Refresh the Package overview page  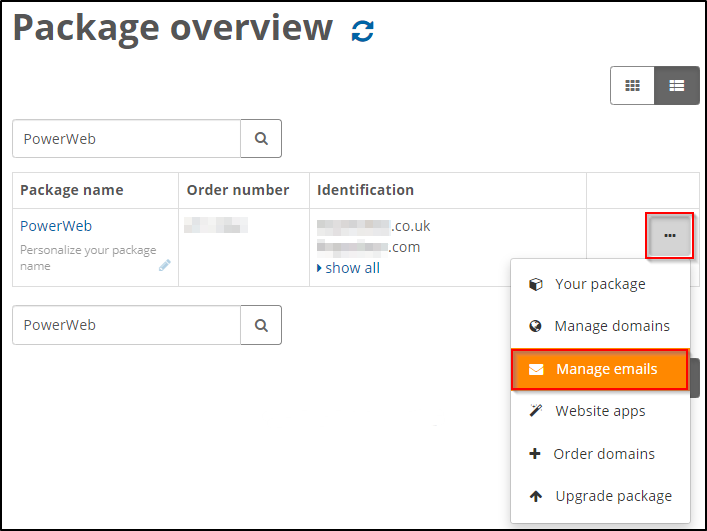pos(363,31)
